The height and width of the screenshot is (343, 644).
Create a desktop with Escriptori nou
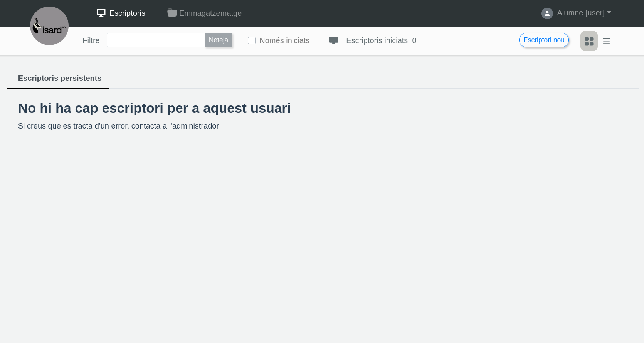[543, 40]
